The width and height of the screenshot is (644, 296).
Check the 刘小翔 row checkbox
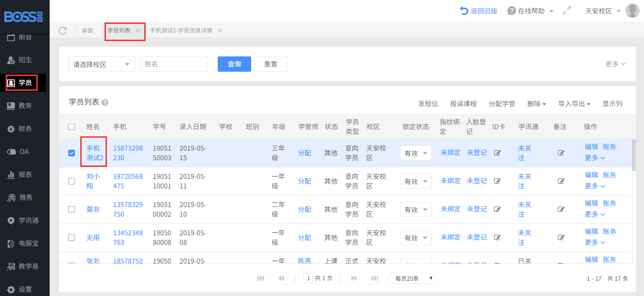click(x=72, y=181)
